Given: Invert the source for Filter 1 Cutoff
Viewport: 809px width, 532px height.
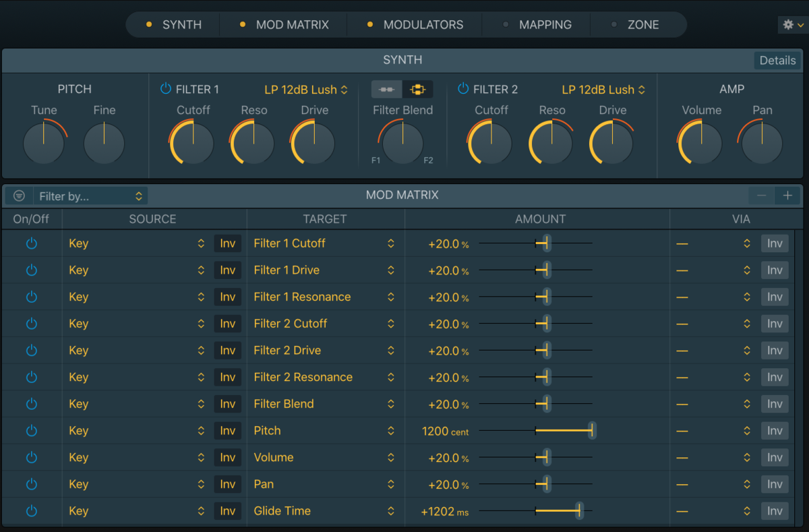Looking at the screenshot, I should click(228, 243).
